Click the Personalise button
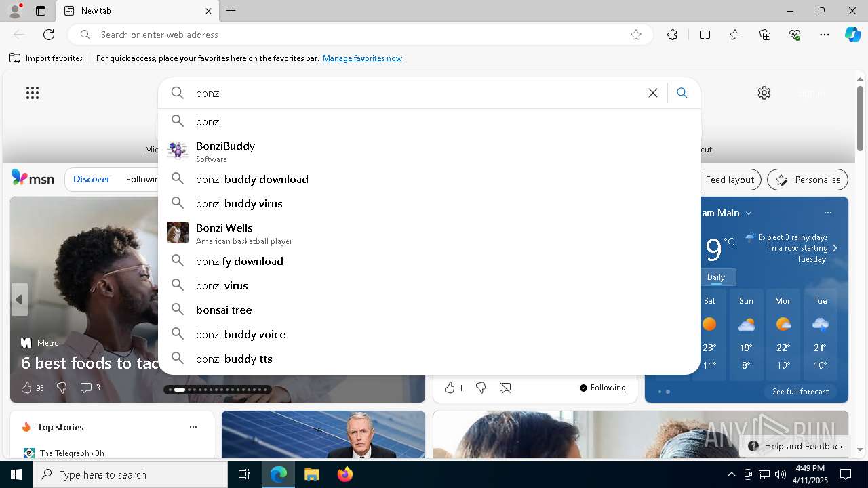 [x=808, y=180]
